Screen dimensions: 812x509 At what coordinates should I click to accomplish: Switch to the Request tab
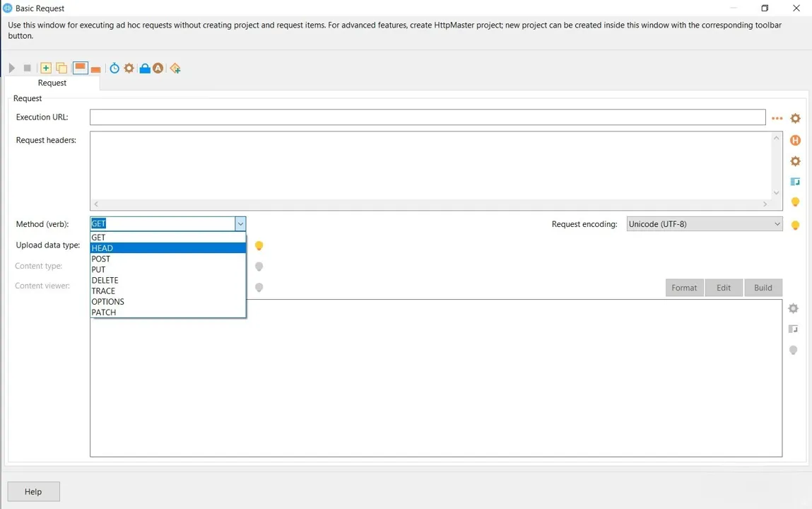tap(52, 83)
